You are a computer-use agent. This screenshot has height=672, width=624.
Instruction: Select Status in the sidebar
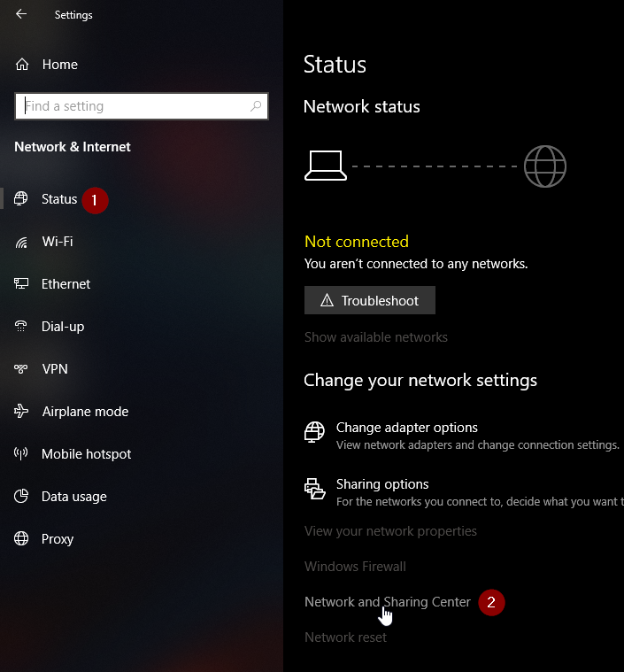(59, 199)
